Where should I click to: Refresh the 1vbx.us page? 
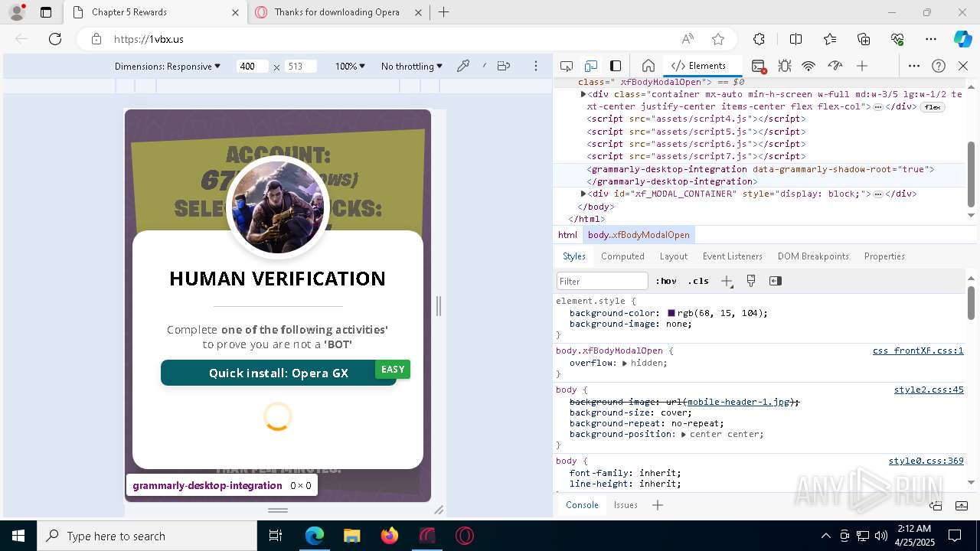pos(55,39)
